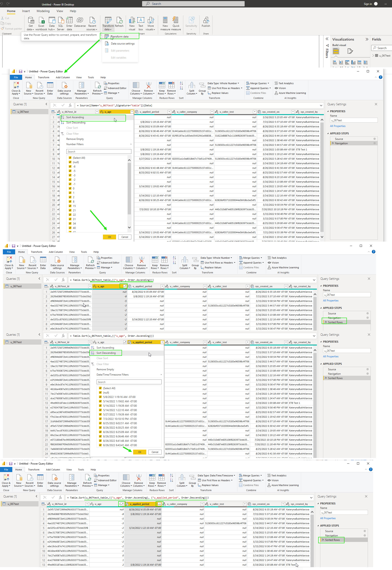Expand the Filters pane arrows
The height and width of the screenshot is (570, 392).
(327, 39)
